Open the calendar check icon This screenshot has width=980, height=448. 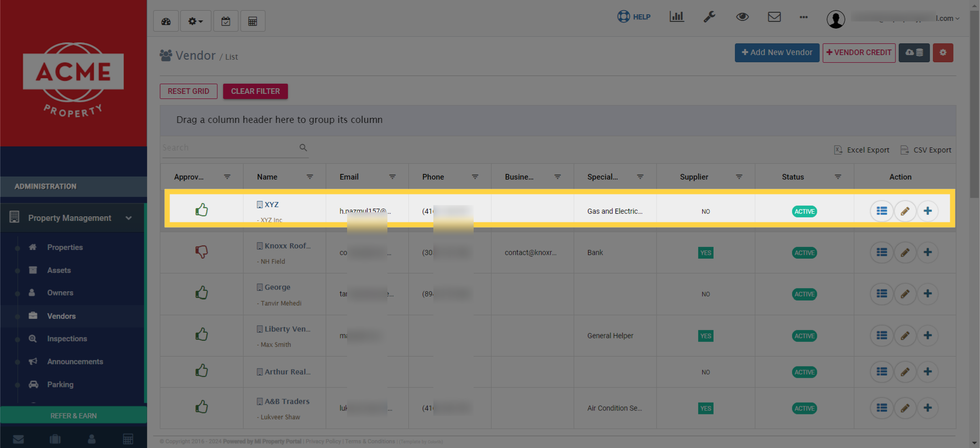pos(226,21)
